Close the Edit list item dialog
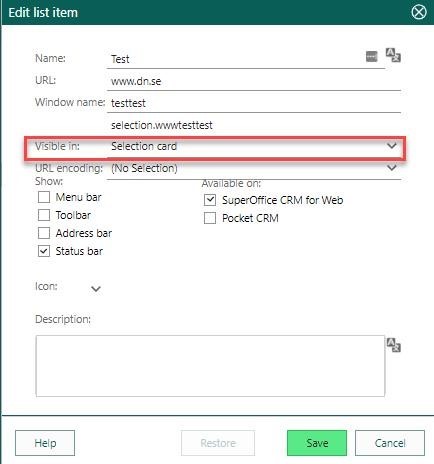Viewport: 434px width, 464px height. 419,12
